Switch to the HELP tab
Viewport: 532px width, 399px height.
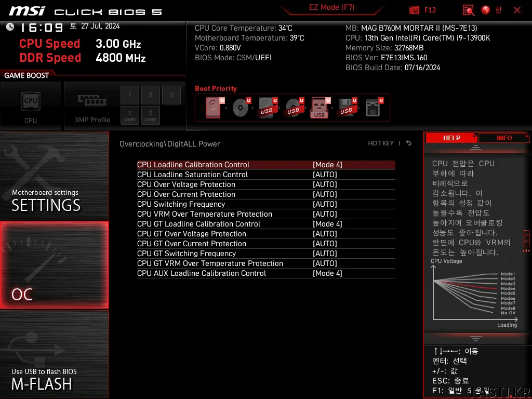[451, 138]
